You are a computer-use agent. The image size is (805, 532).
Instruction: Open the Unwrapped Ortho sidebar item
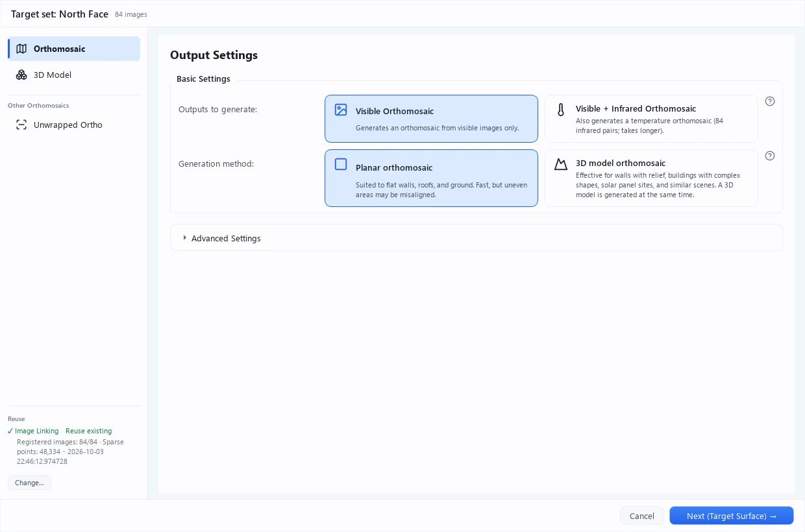74,125
